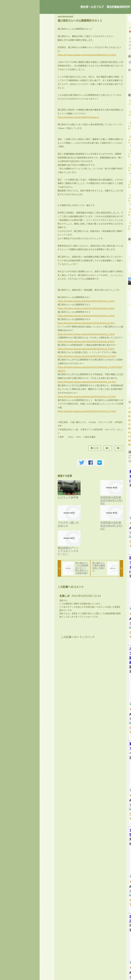The height and width of the screenshot is (980, 131).
Task: Open thumbnail above ブログ引っ越しのお知らせ
Action: (x=69, y=513)
